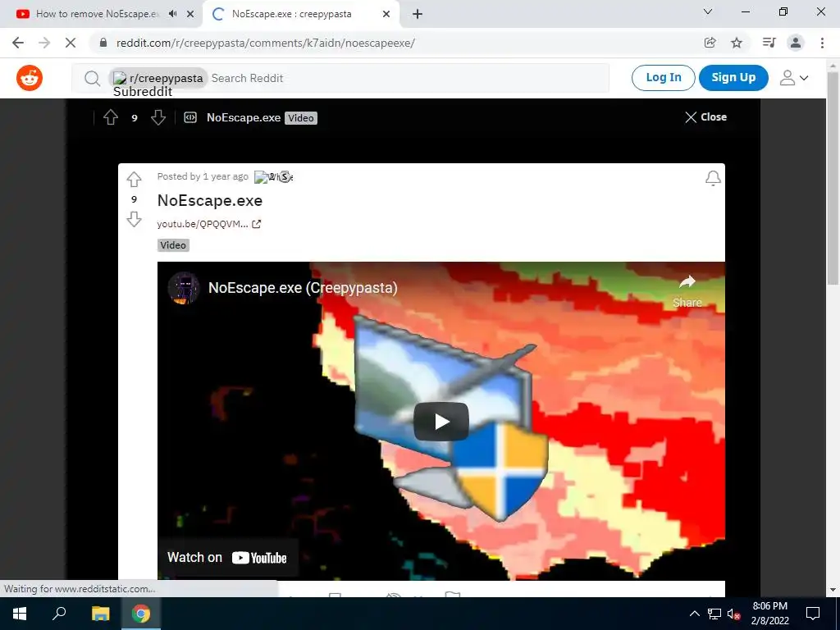840x630 pixels.
Task: Open the Windows notification center
Action: [813, 614]
